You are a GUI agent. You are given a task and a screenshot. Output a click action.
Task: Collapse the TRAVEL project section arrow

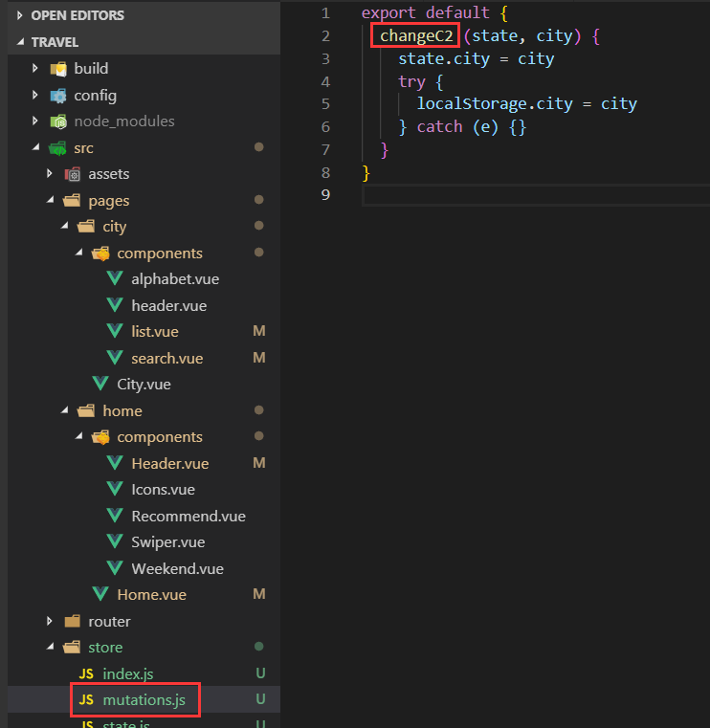[x=20, y=42]
